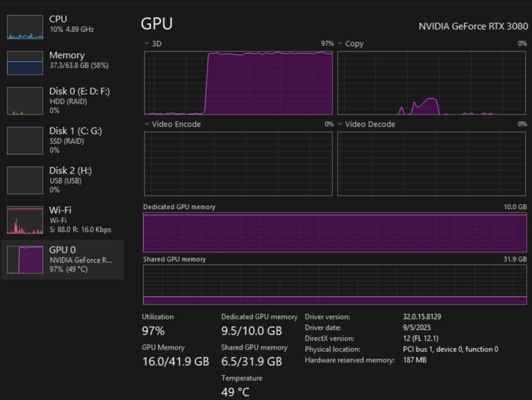The width and height of the screenshot is (532, 400).
Task: Click the Wi-Fi activity graph thumbnail
Action: point(25,220)
